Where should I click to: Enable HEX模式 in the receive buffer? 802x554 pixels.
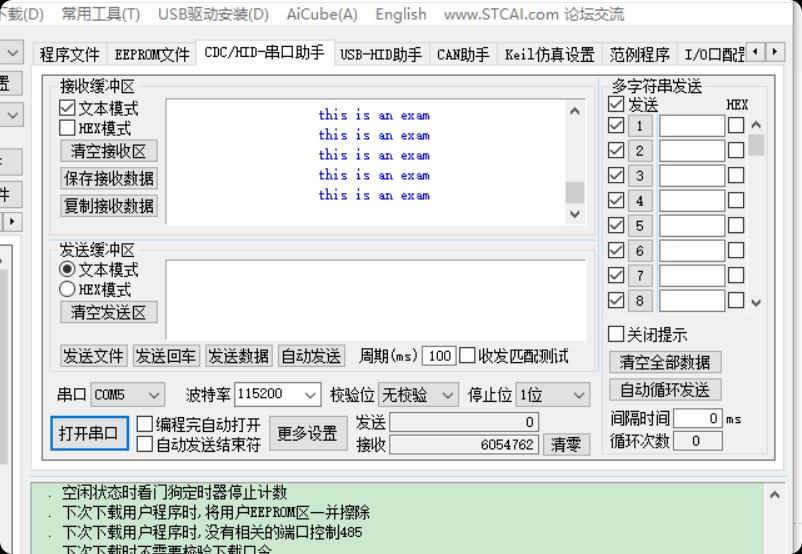point(68,128)
